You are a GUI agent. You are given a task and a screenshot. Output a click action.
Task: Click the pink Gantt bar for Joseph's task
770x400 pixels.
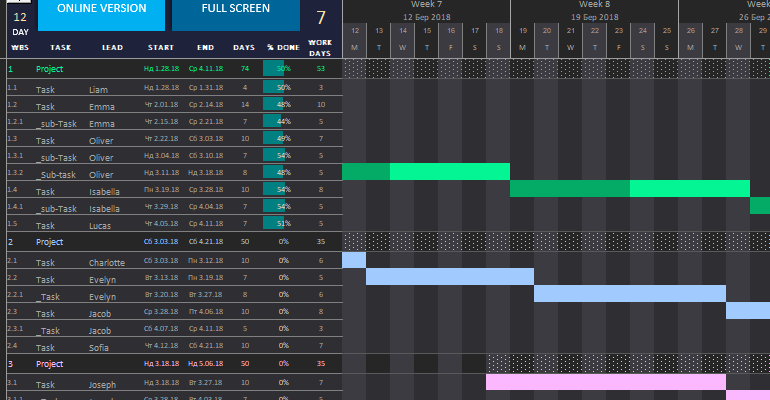(x=605, y=382)
